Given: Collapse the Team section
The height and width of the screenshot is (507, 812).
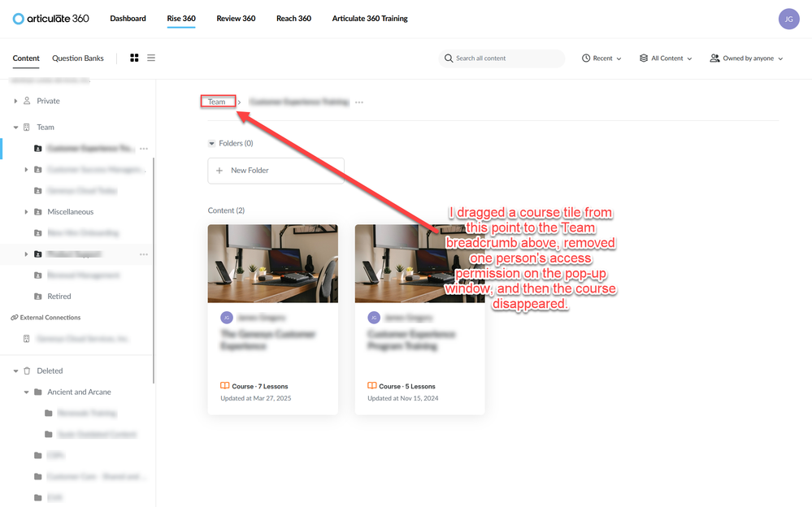Looking at the screenshot, I should click(x=15, y=128).
